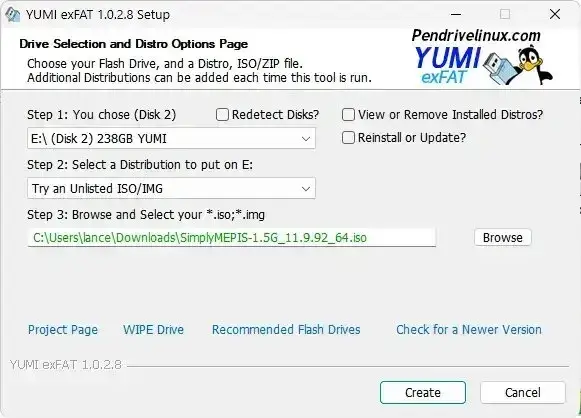Click the ISO file path field
Screen dimensions: 581x418
pyautogui.click(x=232, y=238)
